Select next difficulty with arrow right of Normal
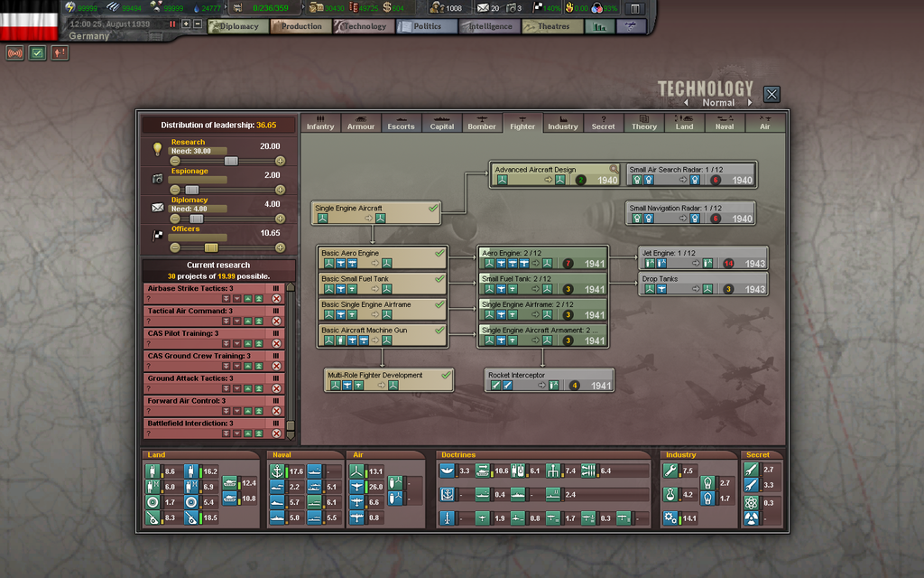The height and width of the screenshot is (578, 924). pos(750,103)
